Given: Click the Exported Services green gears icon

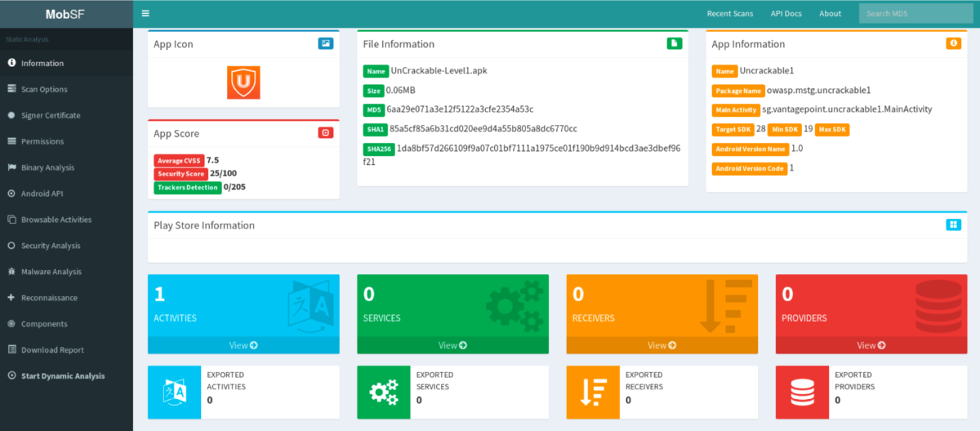Looking at the screenshot, I should (x=384, y=393).
